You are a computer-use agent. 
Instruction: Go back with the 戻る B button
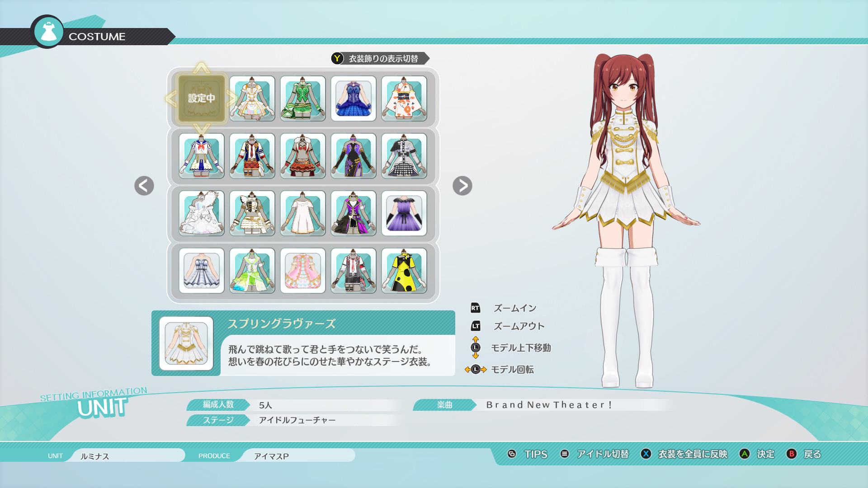click(x=804, y=454)
